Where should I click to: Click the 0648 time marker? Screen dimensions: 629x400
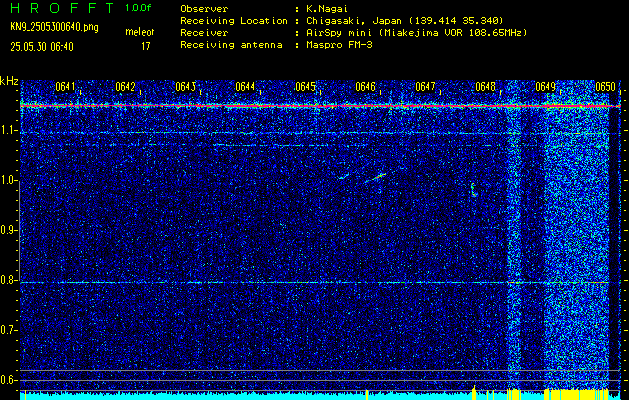pyautogui.click(x=485, y=87)
